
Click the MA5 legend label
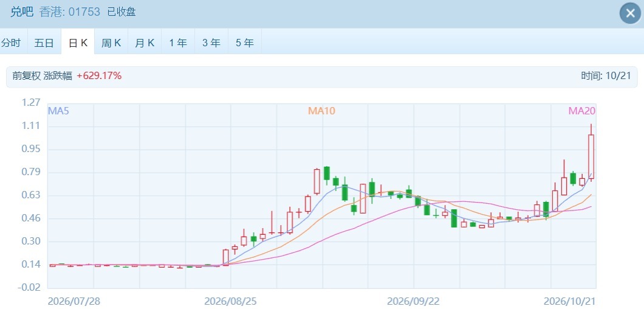pos(58,111)
